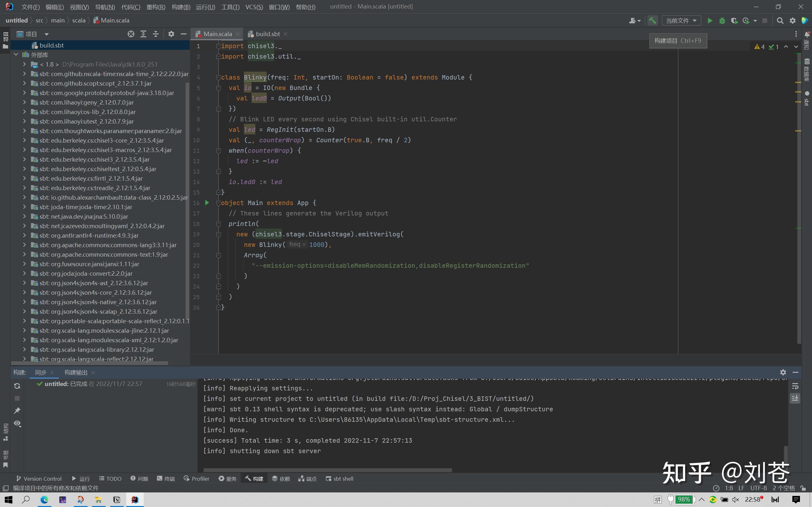812x507 pixels.
Task: Toggle the pin icon in the sync panel
Action: [x=17, y=410]
